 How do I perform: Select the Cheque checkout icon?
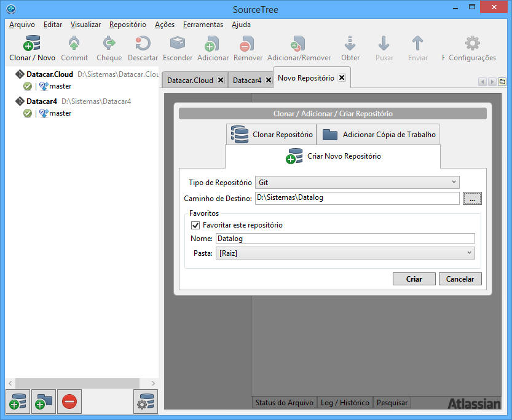click(109, 43)
